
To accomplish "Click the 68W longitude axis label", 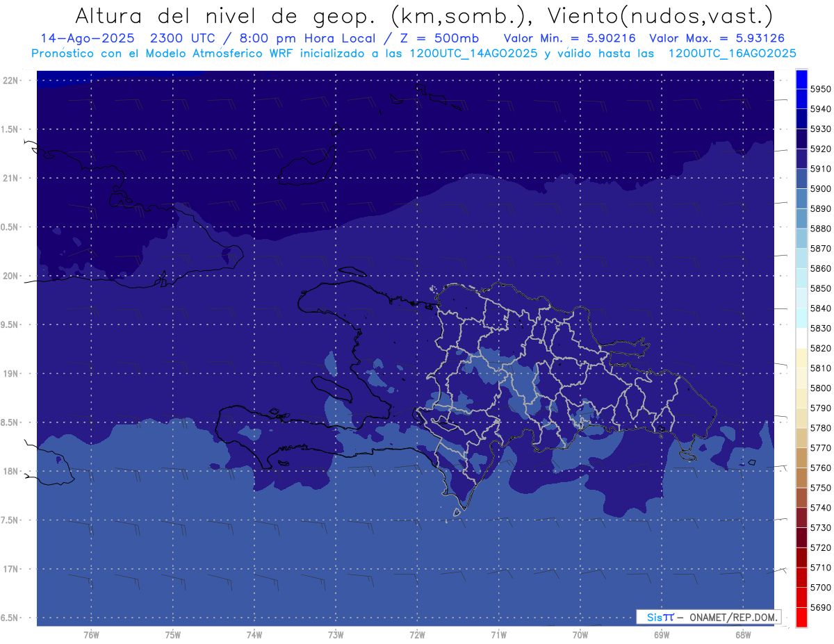I will (742, 635).
